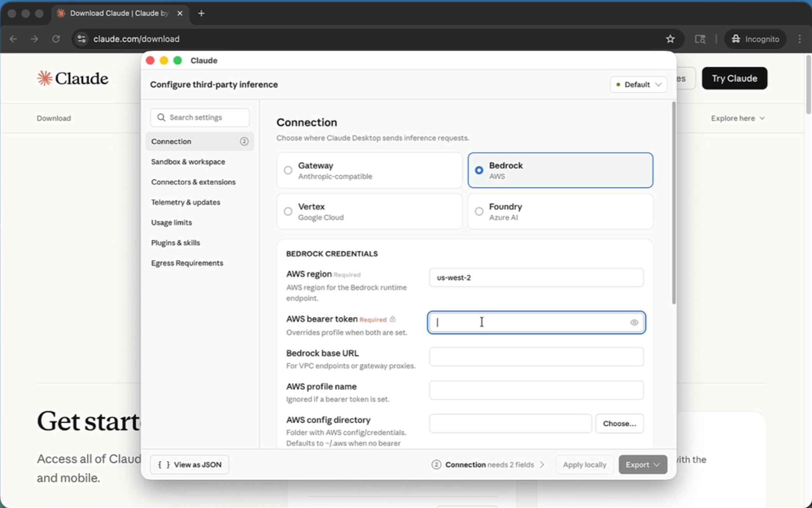Viewport: 812px width, 508px height.
Task: Click the AWS config directory field
Action: click(x=510, y=423)
